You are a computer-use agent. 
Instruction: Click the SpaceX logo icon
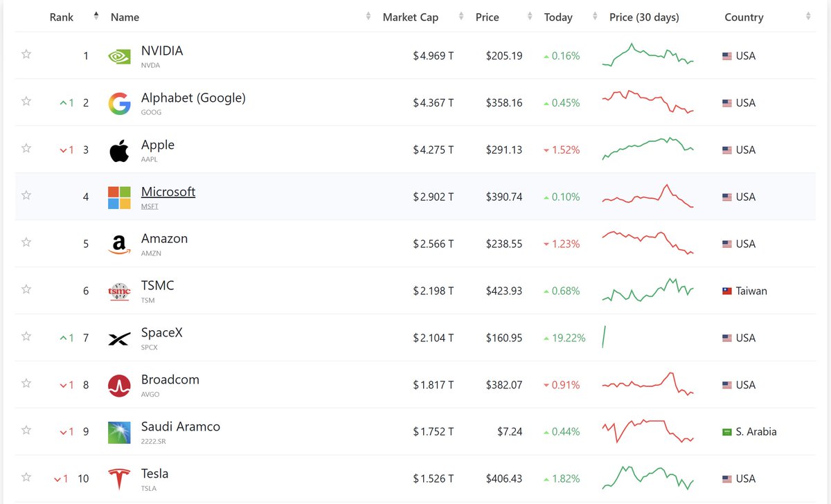click(x=119, y=339)
